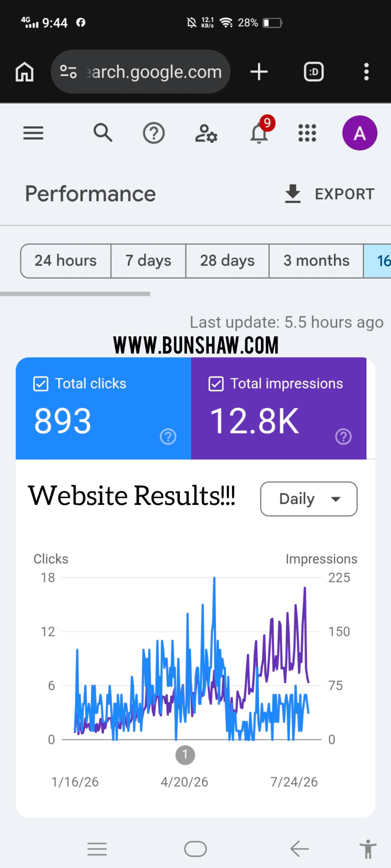The height and width of the screenshot is (868, 391).
Task: Open the hamburger navigation menu
Action: click(33, 133)
